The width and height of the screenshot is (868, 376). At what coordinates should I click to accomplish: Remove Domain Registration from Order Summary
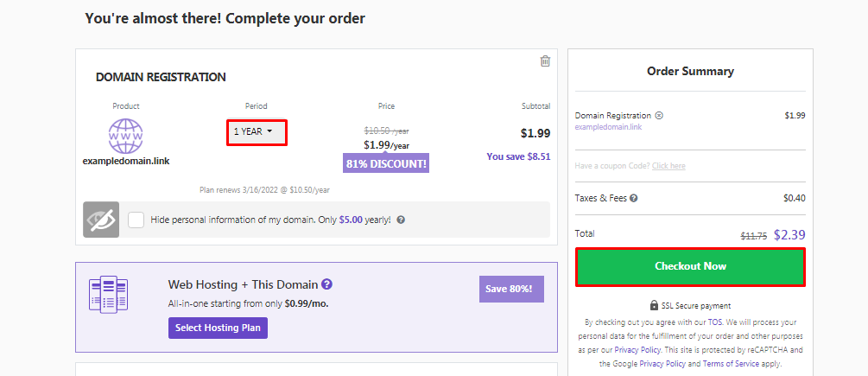[659, 115]
